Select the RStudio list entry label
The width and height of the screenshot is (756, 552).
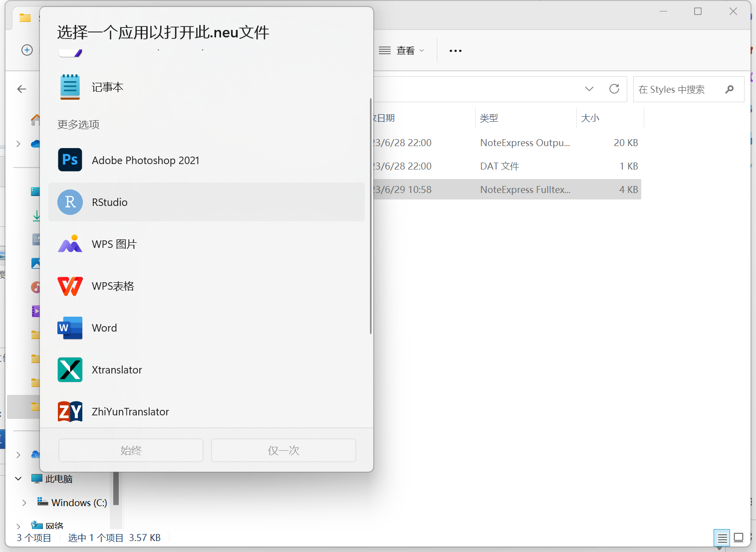point(110,202)
